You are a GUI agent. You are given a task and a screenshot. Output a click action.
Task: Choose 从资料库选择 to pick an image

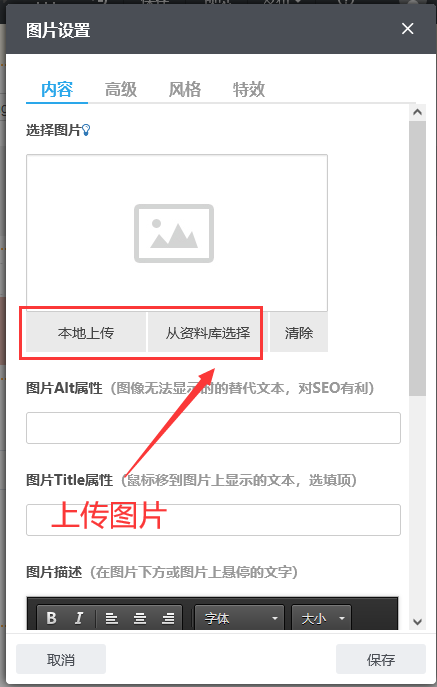208,333
